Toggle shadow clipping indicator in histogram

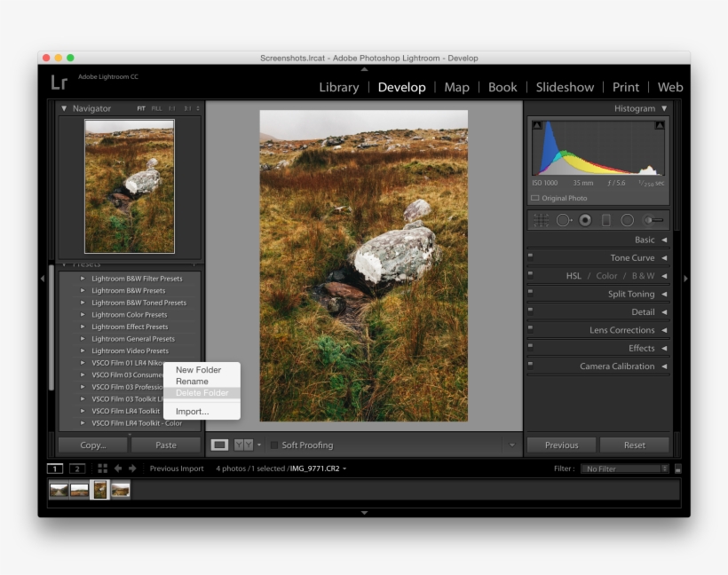[x=536, y=126]
